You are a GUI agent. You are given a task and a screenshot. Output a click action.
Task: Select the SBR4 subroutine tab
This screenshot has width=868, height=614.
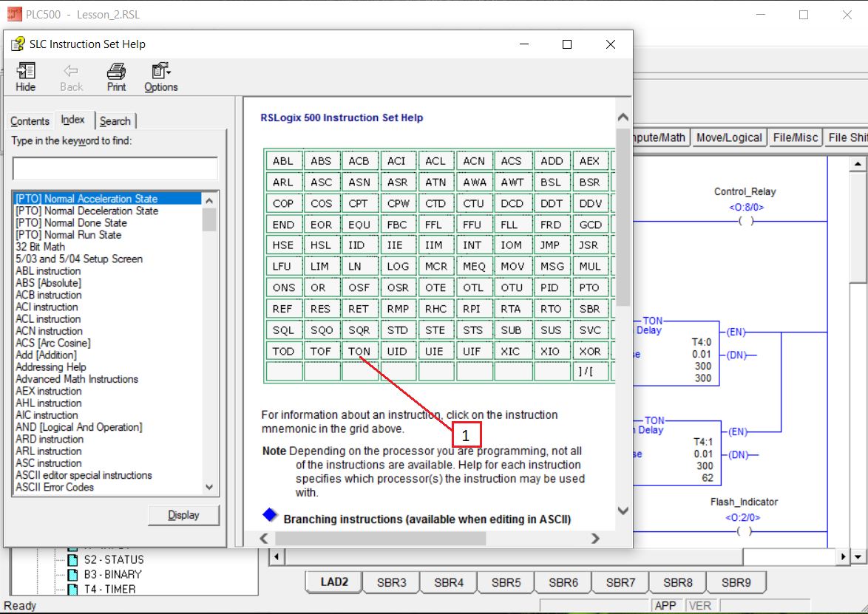(449, 582)
